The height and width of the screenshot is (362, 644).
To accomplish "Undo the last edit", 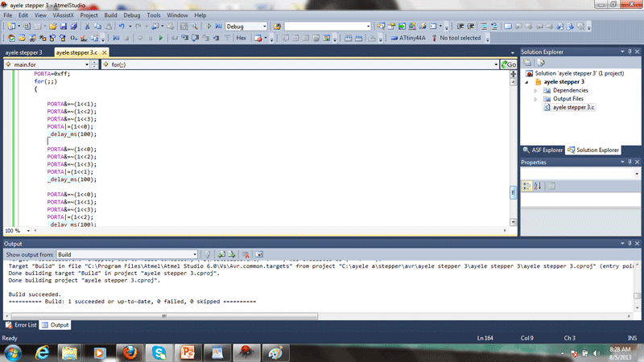I will point(122,27).
